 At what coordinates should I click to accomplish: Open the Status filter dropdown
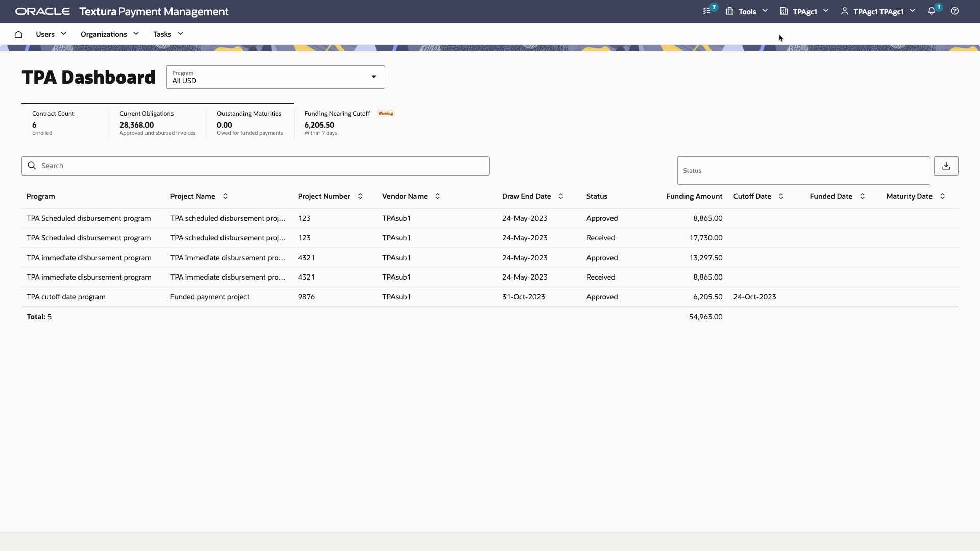tap(803, 170)
